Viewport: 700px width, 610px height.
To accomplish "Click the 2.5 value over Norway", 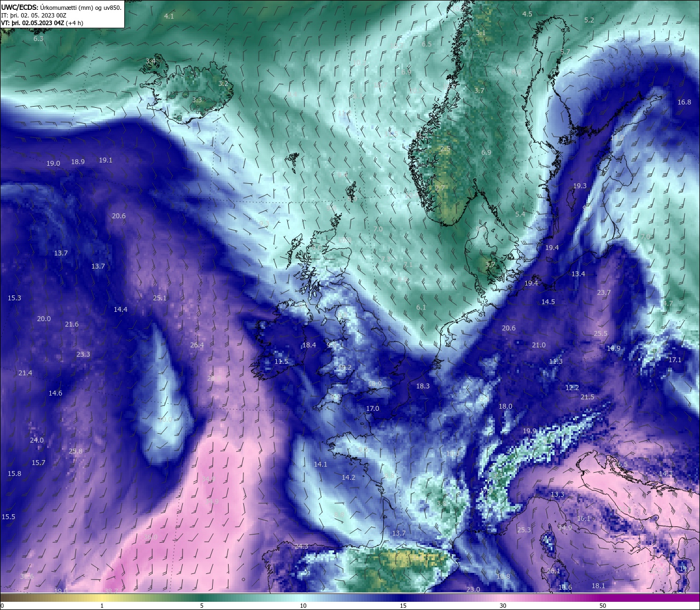I will [446, 149].
